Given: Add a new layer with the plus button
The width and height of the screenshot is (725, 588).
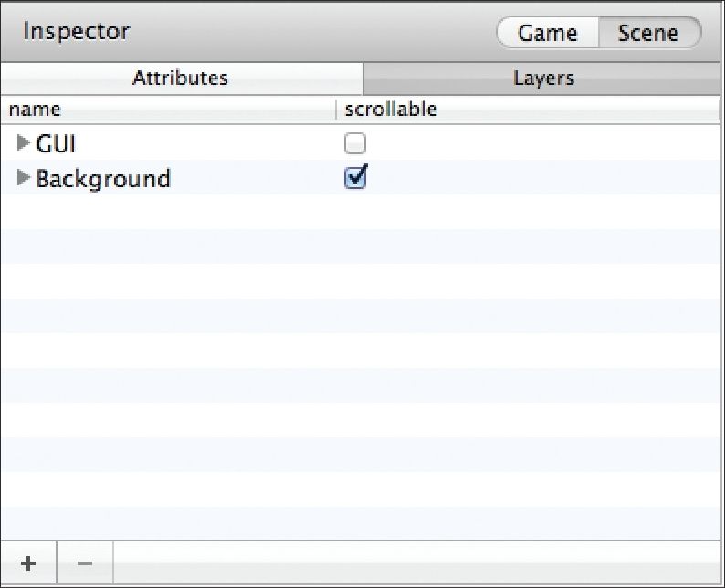Looking at the screenshot, I should coord(28,563).
